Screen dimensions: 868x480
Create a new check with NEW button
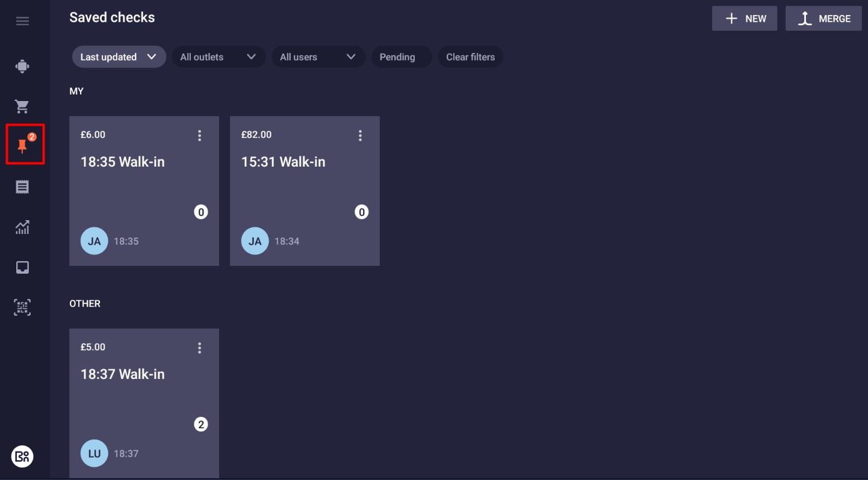[x=745, y=18]
